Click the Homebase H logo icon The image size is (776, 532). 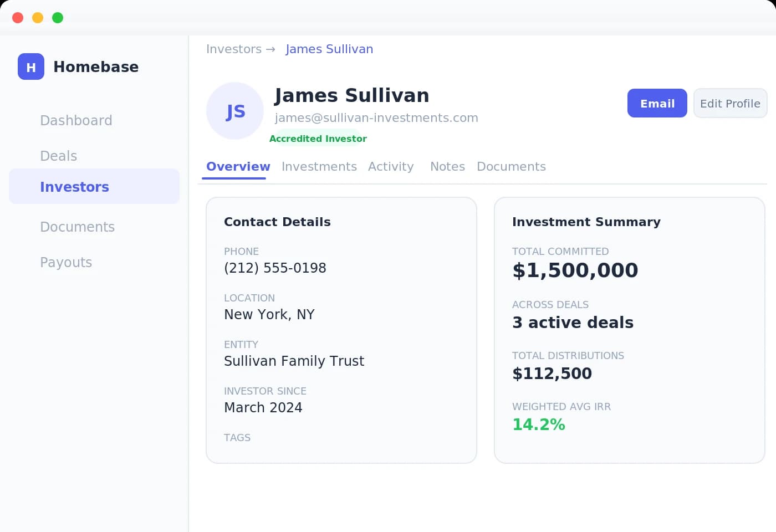[x=31, y=66]
